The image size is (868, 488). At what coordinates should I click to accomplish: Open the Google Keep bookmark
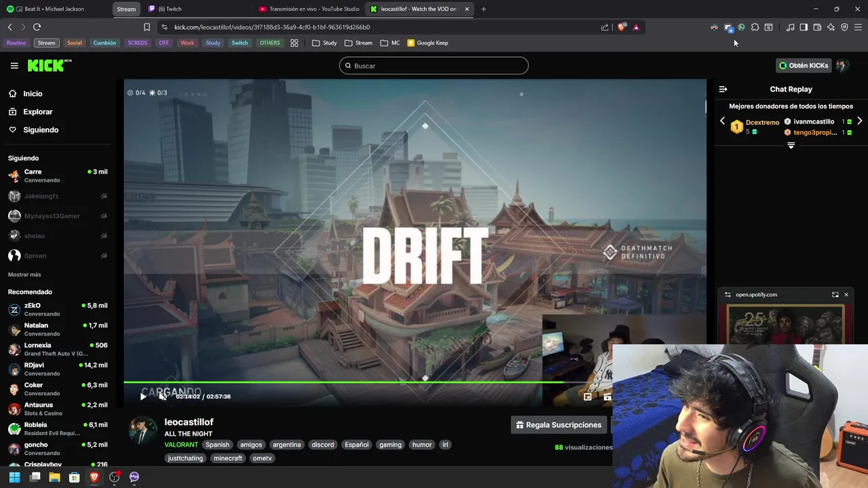[427, 43]
